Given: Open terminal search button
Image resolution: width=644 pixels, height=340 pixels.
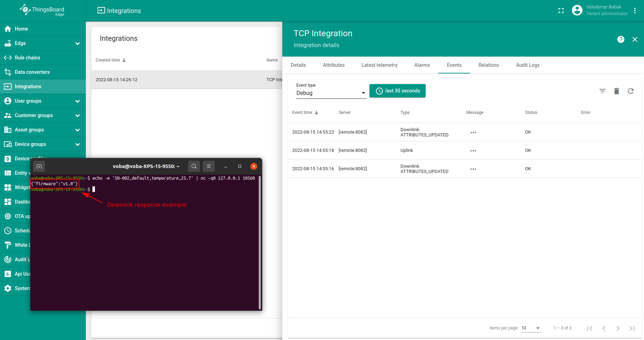Looking at the screenshot, I should coord(194,166).
